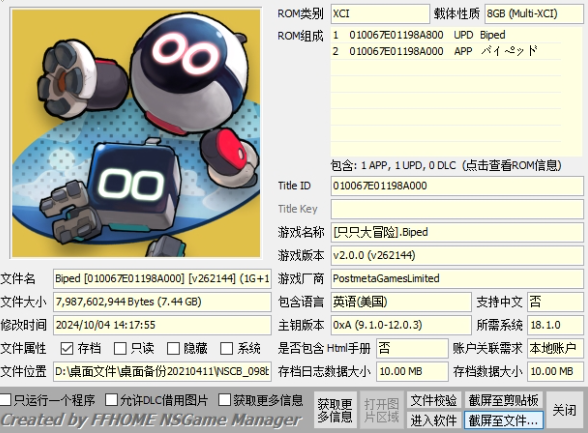Click the 文件大小 7,987,602,944 Bytes field

(x=162, y=302)
